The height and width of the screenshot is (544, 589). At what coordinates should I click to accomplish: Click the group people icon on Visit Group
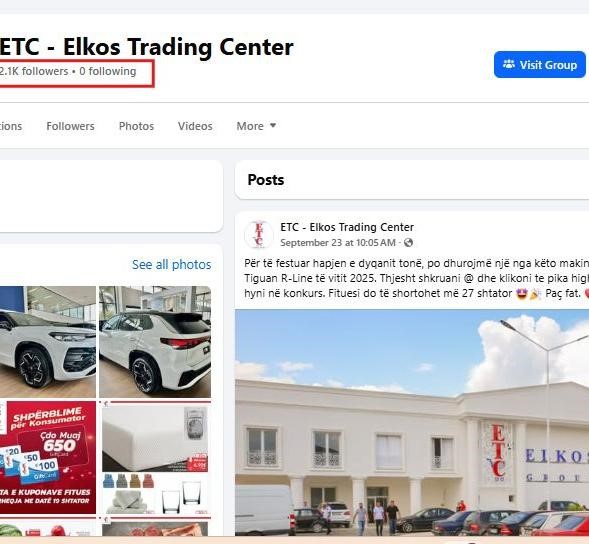coord(509,64)
